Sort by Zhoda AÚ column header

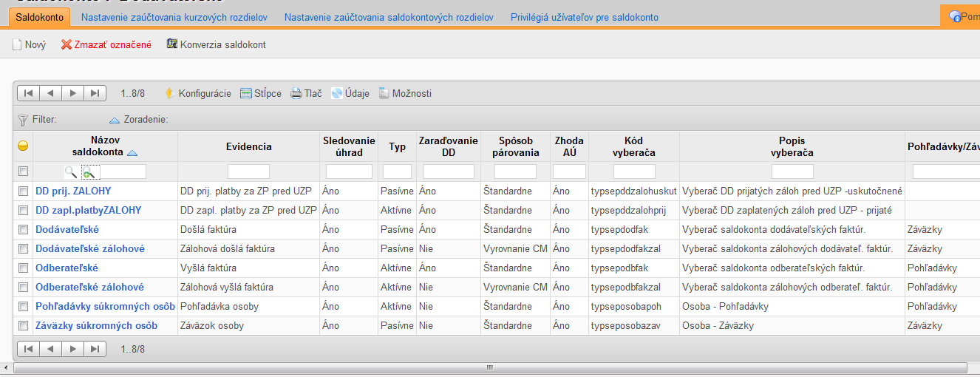pyautogui.click(x=569, y=146)
